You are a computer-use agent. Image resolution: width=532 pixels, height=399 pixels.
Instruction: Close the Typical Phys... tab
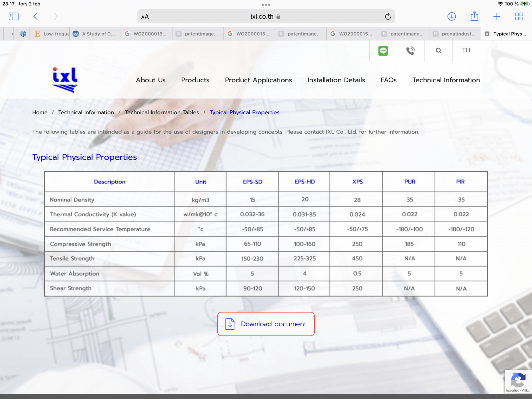click(x=487, y=34)
